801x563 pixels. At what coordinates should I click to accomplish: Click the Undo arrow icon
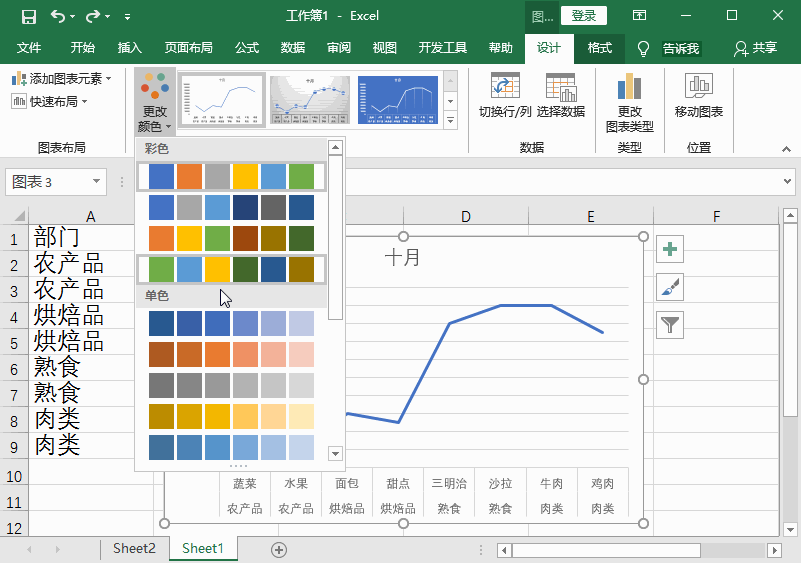click(58, 16)
